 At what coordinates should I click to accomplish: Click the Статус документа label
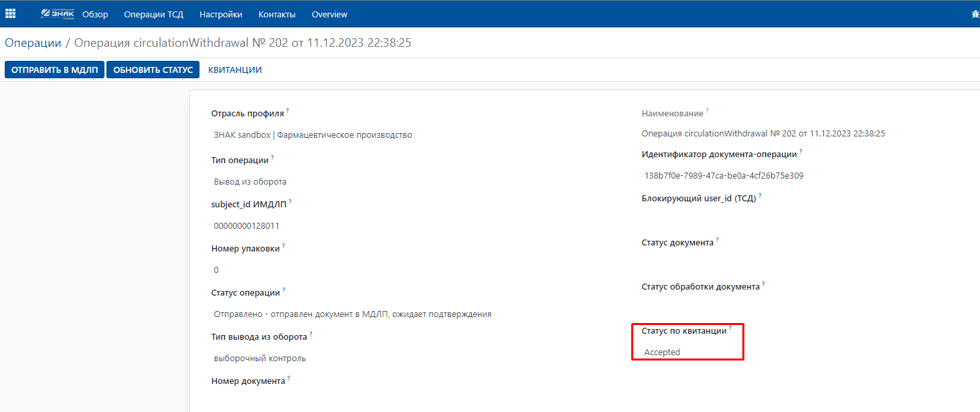[x=677, y=243]
